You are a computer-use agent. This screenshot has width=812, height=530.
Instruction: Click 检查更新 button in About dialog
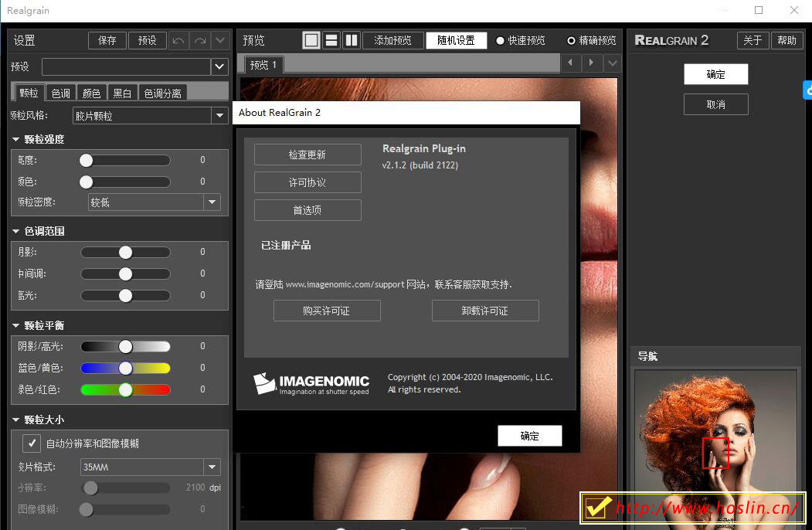[x=307, y=155]
